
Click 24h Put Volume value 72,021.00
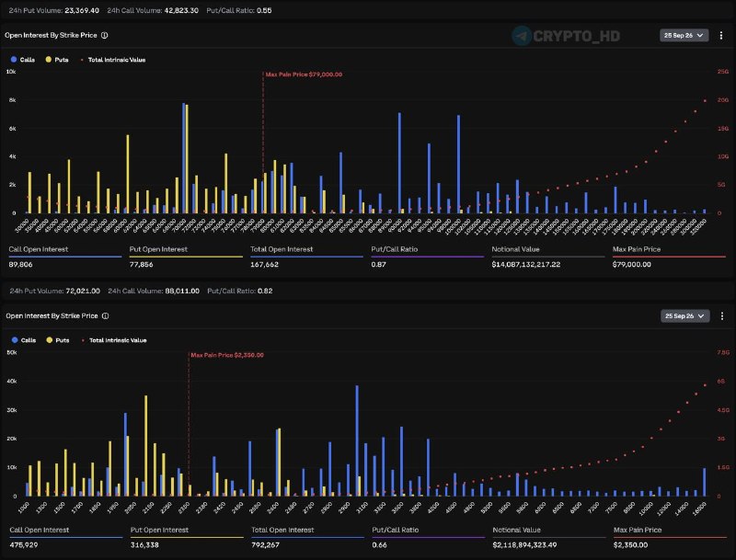(83, 291)
